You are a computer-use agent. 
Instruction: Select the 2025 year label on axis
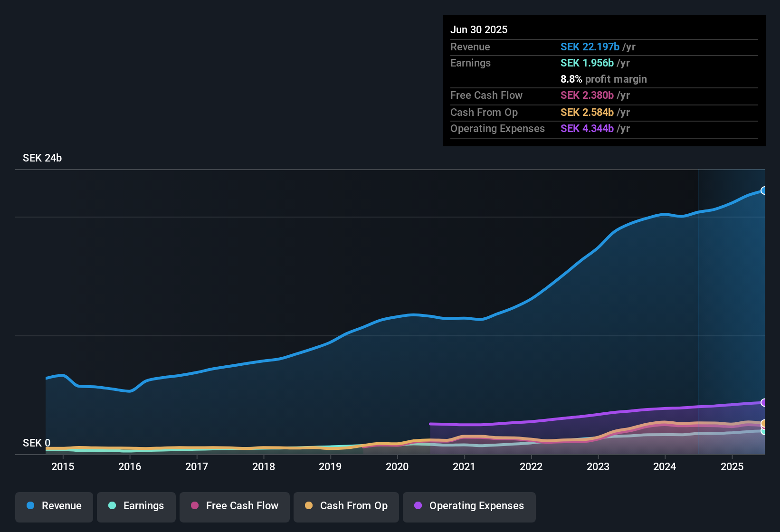[732, 467]
